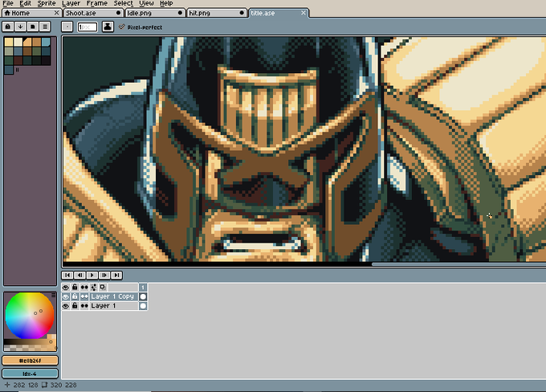Click the brightness slider below color wheel
The width and height of the screenshot is (546, 392).
[30, 342]
